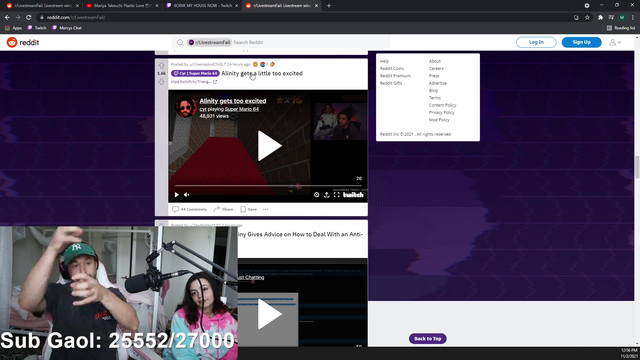Click the small play button in the clip controls

[177, 195]
